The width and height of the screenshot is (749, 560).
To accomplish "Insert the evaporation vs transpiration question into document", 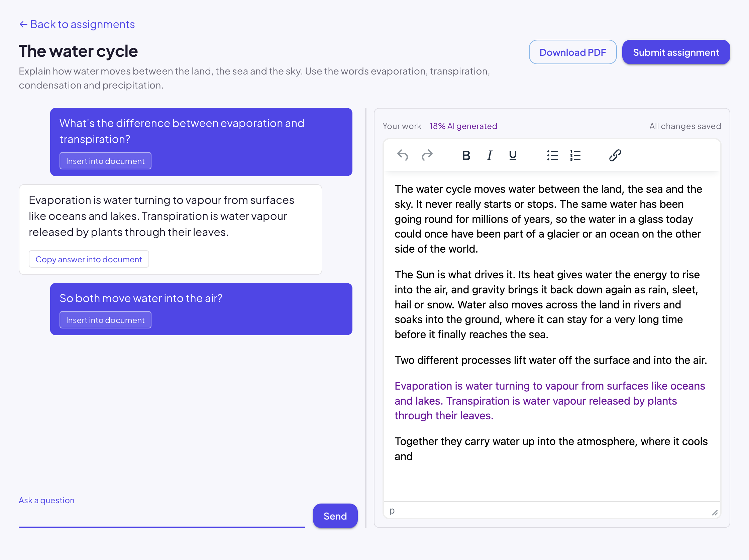I will [105, 161].
